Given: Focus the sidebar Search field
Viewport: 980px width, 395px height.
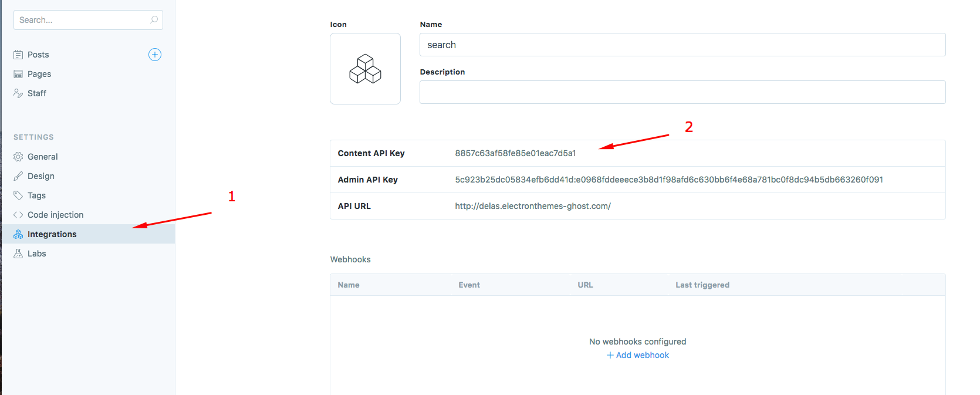Looking at the screenshot, I should [x=88, y=20].
